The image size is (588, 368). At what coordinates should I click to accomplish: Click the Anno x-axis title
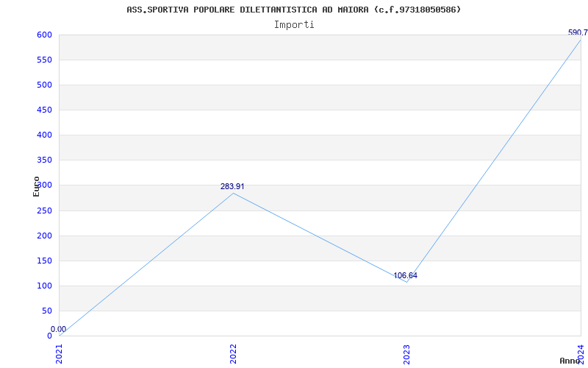(x=570, y=361)
